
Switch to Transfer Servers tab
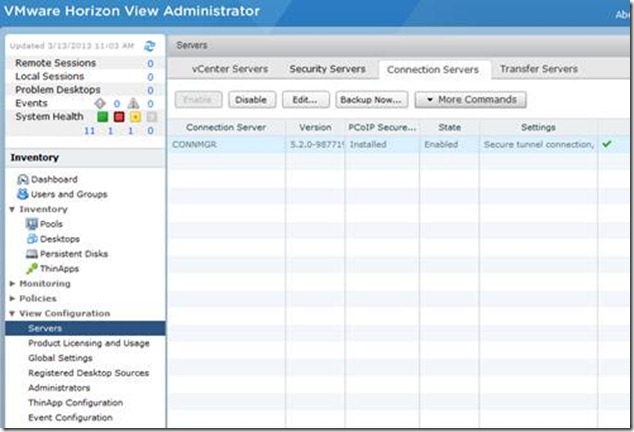tap(539, 69)
